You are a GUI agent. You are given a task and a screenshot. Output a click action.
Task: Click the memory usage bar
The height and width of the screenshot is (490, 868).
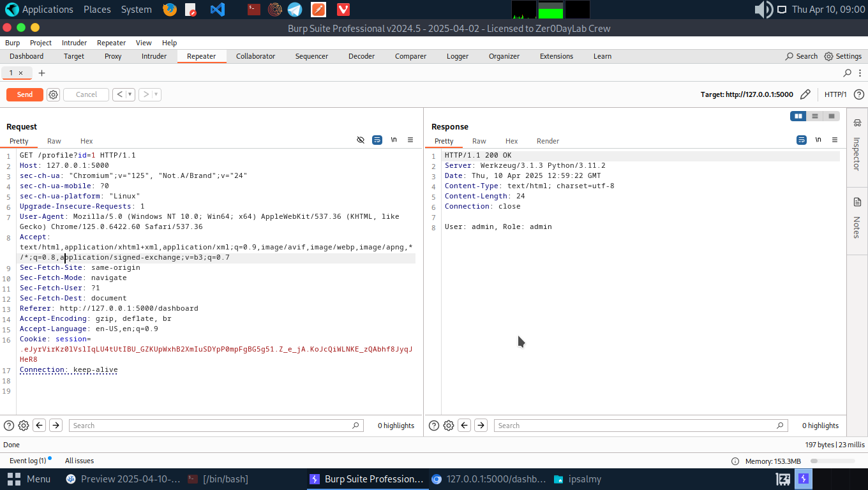(832, 461)
